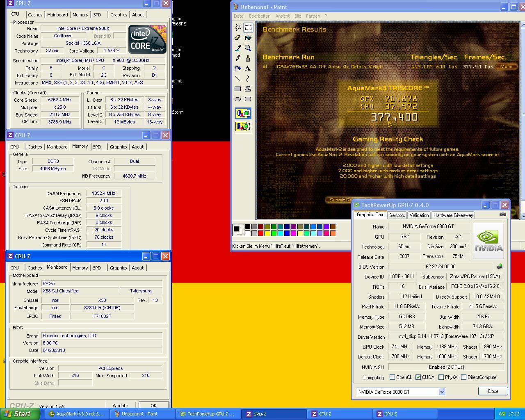Open the Windows Start menu
This screenshot has height=420, width=525.
[20, 414]
